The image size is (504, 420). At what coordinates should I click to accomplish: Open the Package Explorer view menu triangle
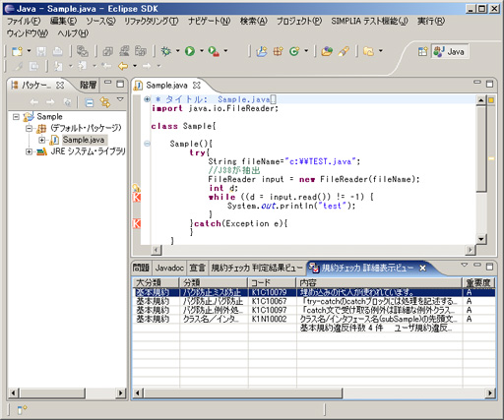(120, 99)
